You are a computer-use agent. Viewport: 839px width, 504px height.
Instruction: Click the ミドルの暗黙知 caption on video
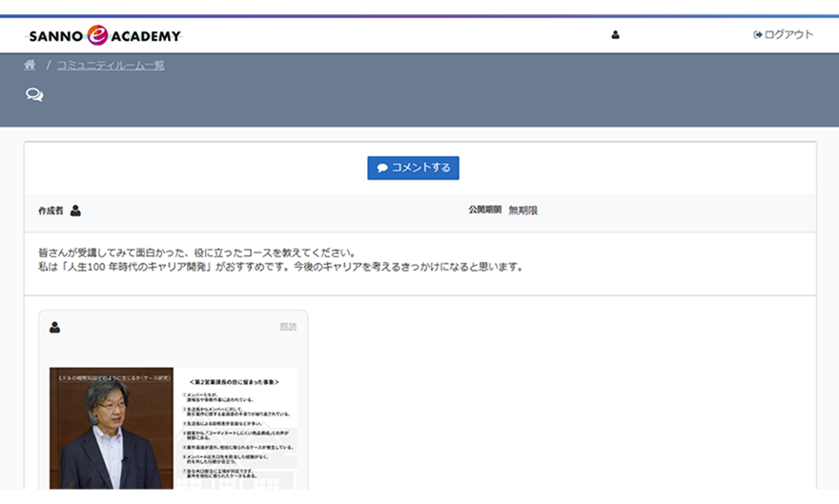pos(111,373)
